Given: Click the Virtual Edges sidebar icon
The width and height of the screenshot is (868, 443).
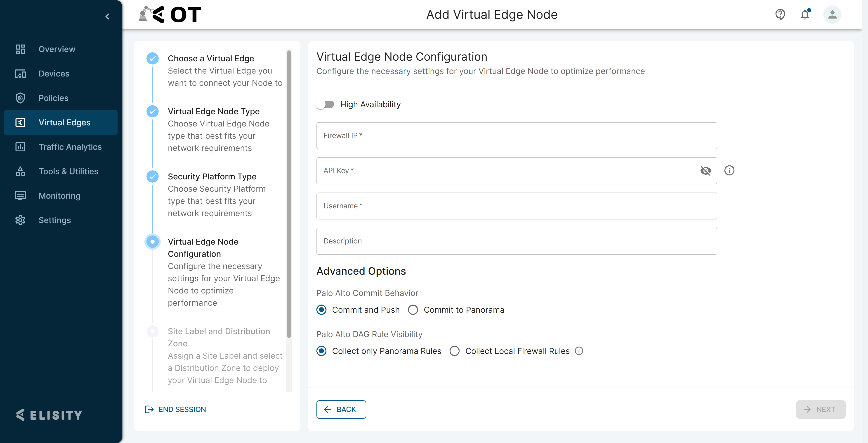Looking at the screenshot, I should click(x=20, y=122).
